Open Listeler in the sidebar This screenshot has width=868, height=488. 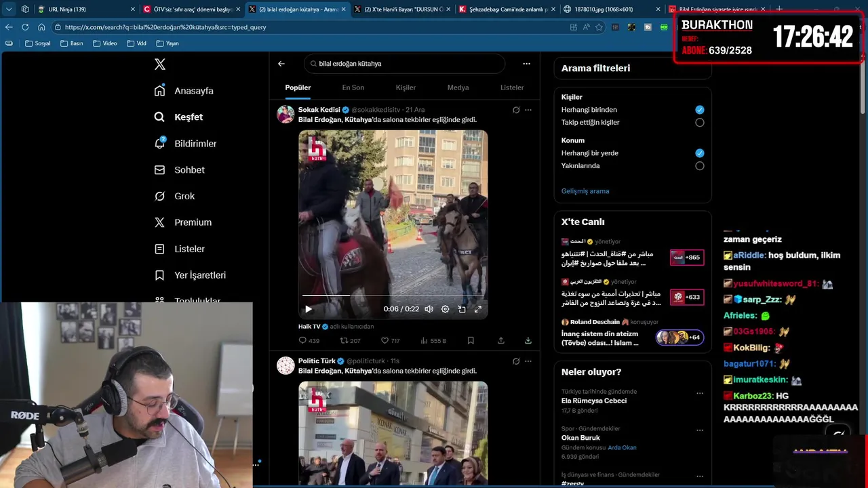179,249
